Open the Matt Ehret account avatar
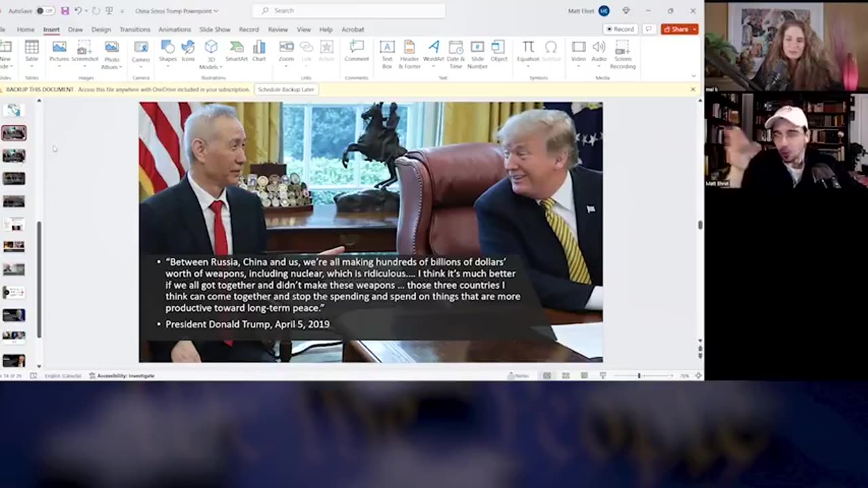The height and width of the screenshot is (488, 868). click(x=604, y=11)
